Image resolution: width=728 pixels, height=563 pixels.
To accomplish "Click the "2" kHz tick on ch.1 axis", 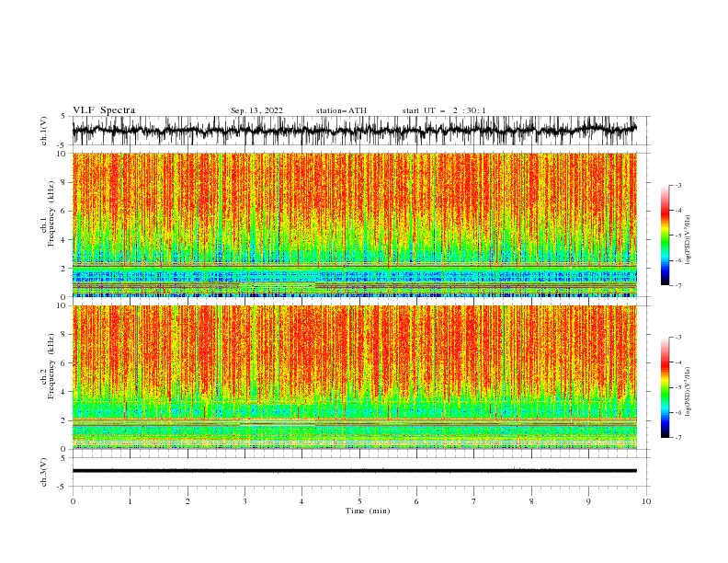I will pyautogui.click(x=64, y=268).
